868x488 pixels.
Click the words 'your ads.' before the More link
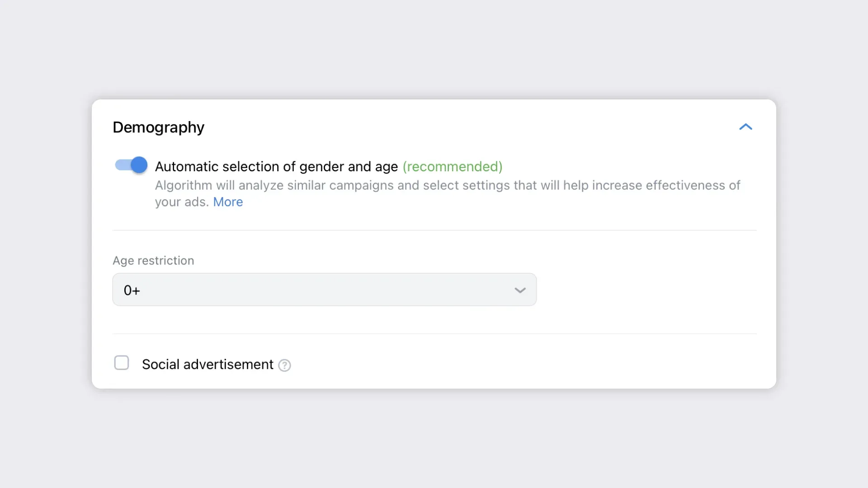pos(182,202)
